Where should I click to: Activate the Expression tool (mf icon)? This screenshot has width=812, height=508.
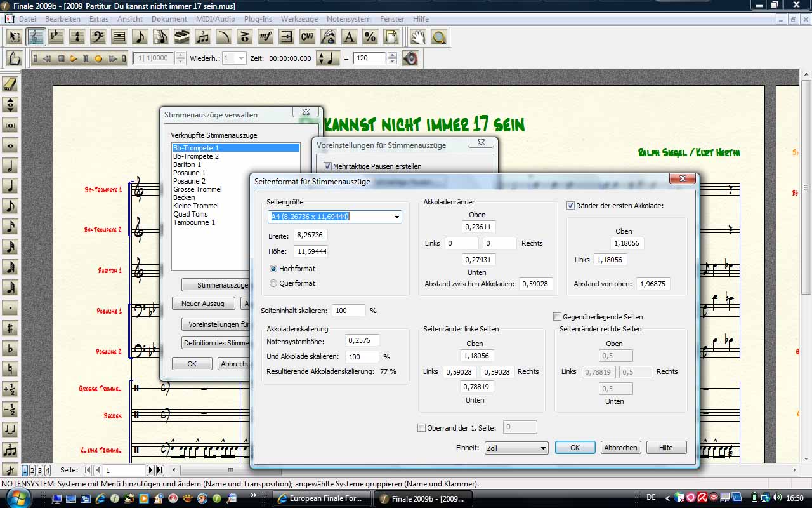[x=265, y=37]
